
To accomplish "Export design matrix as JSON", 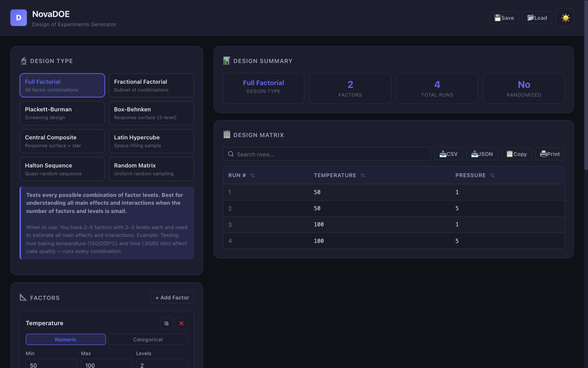I will [482, 154].
